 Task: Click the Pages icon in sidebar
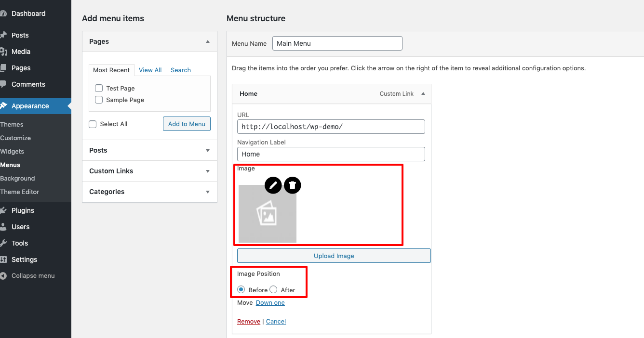(3, 68)
